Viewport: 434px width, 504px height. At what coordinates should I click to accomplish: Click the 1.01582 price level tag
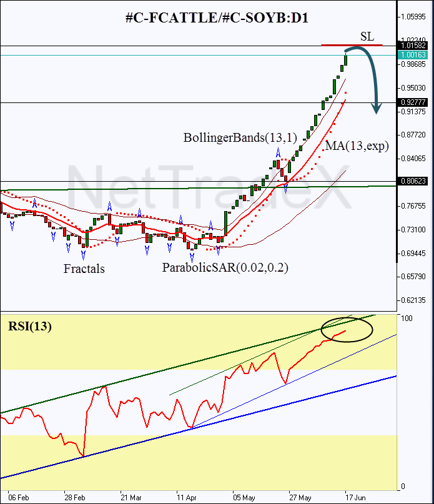(413, 46)
